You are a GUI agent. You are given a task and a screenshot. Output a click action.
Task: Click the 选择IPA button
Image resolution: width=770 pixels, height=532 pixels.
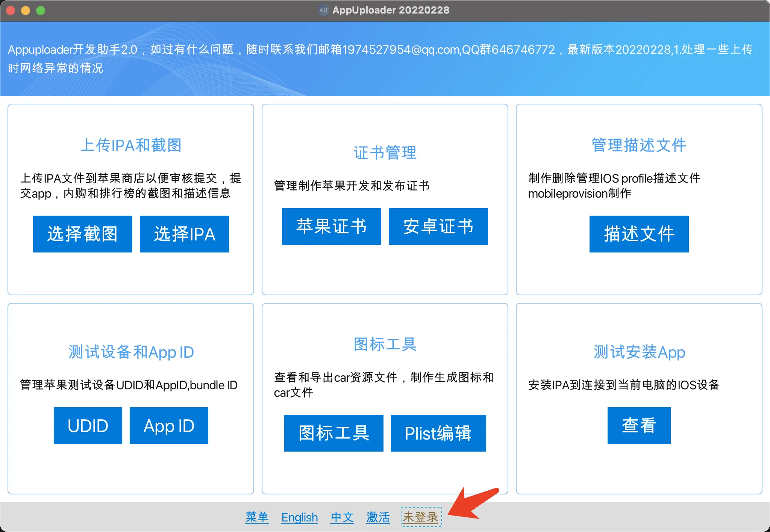184,234
